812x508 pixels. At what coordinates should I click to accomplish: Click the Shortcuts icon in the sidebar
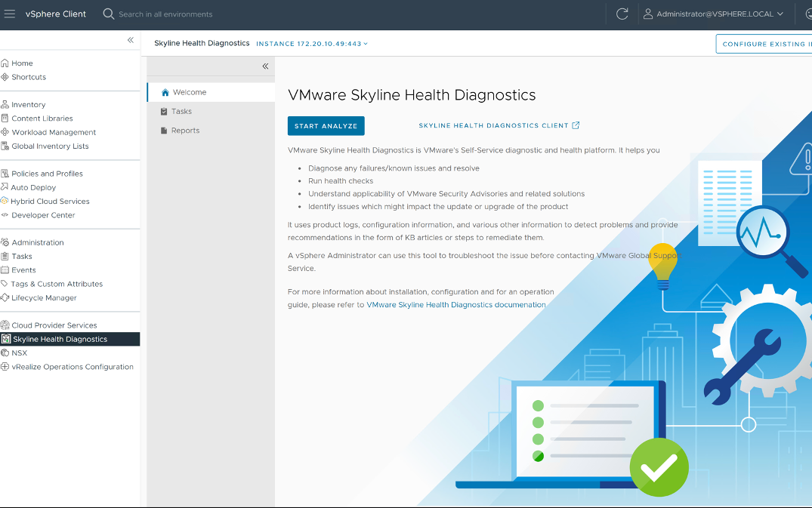pos(5,77)
